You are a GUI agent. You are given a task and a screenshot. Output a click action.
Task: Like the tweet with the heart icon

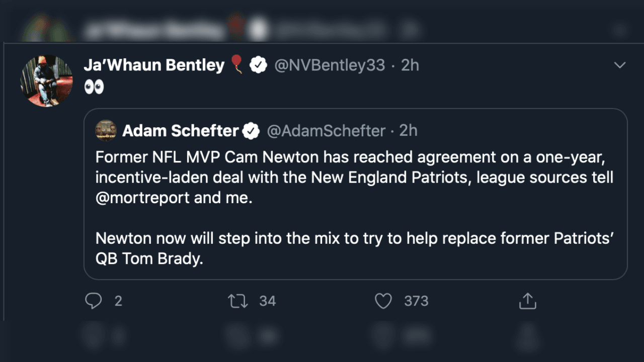pos(383,301)
